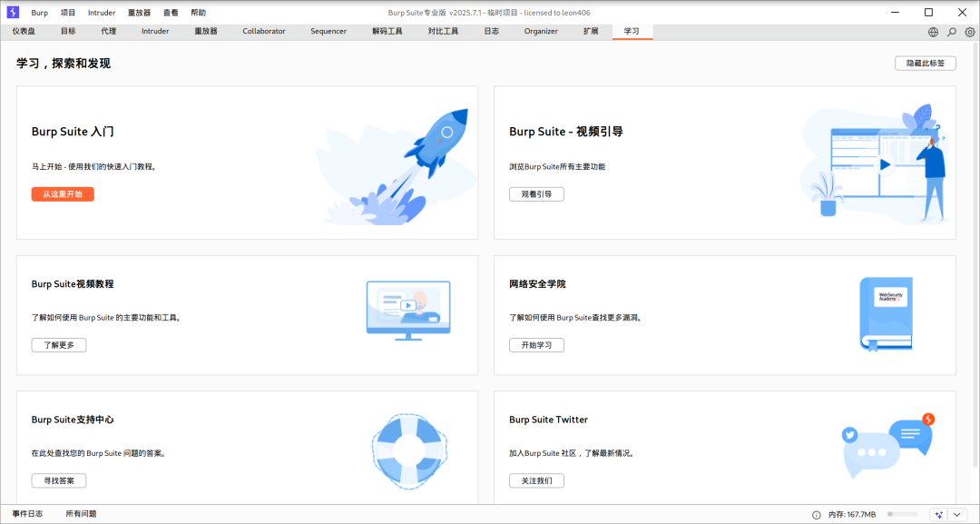Screen dimensions: 980x524
Task: Click the globe icon near the tabs
Action: click(933, 31)
